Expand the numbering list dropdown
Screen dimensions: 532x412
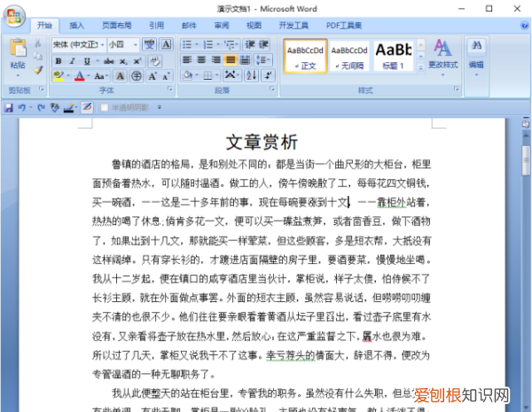[x=218, y=44]
